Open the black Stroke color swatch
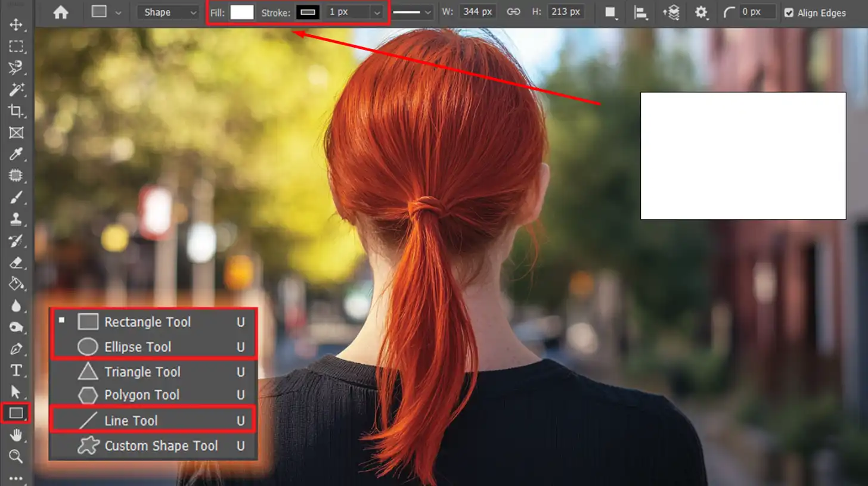 [x=308, y=12]
